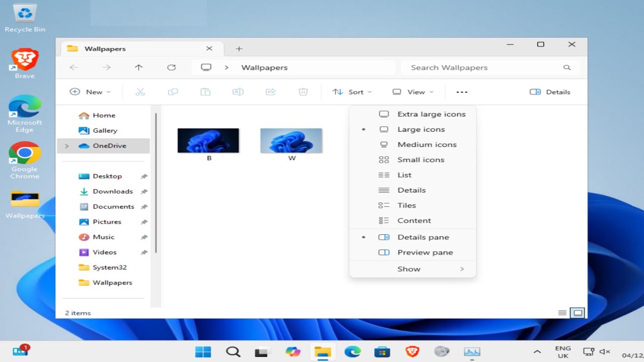Close the View dropdown menu
This screenshot has width=644, height=362.
(x=413, y=92)
